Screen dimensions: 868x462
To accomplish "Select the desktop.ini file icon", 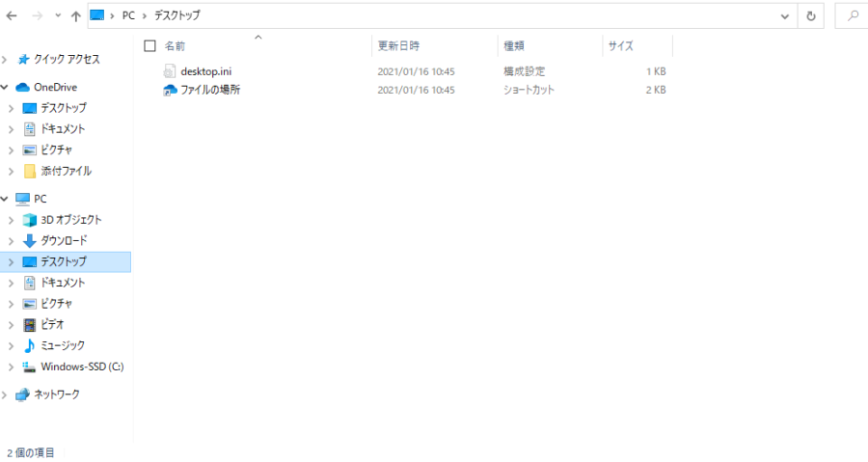I will tap(170, 71).
